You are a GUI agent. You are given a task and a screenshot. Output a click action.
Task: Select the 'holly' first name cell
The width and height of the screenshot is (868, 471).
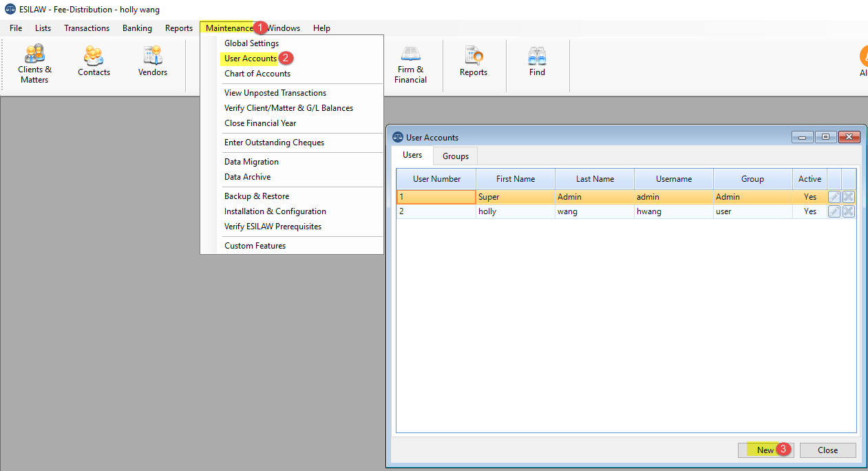click(516, 211)
